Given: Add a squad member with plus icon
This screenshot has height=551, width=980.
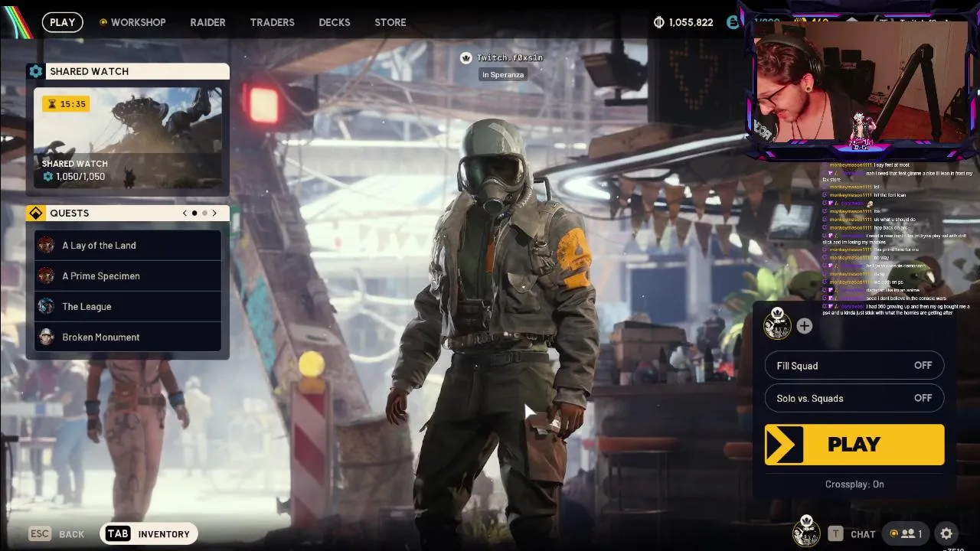Looking at the screenshot, I should point(804,327).
